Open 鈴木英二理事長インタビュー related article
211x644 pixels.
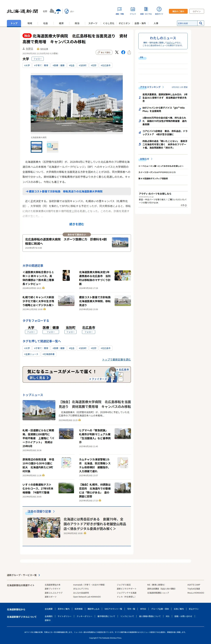tap(38, 278)
